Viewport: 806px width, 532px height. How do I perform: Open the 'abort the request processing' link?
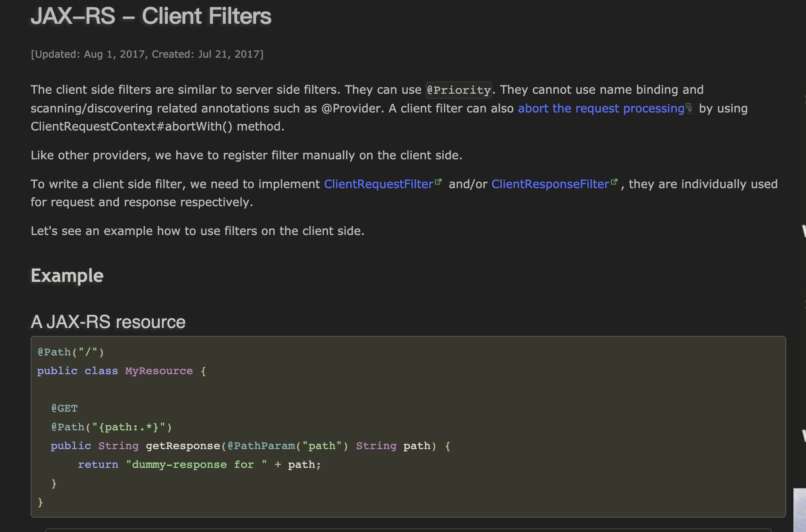[601, 108]
